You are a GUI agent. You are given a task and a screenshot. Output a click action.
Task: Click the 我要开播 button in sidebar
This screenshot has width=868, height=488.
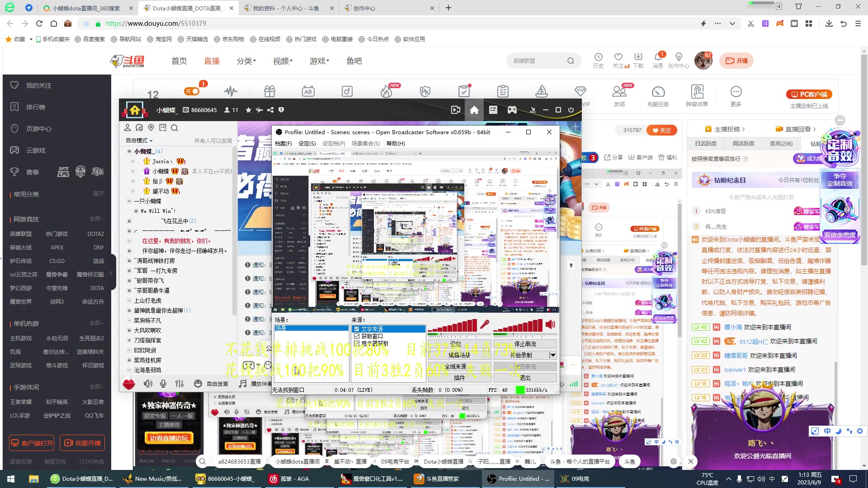tap(82, 443)
